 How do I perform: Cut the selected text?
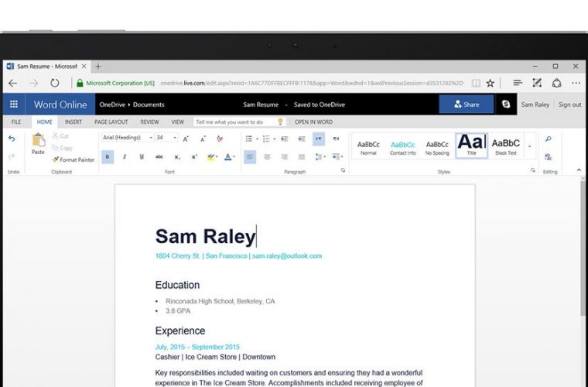click(x=61, y=135)
